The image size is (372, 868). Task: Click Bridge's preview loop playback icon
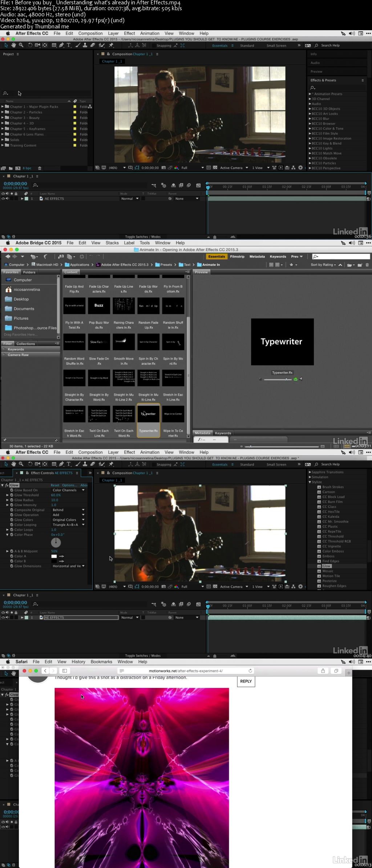[x=295, y=379]
